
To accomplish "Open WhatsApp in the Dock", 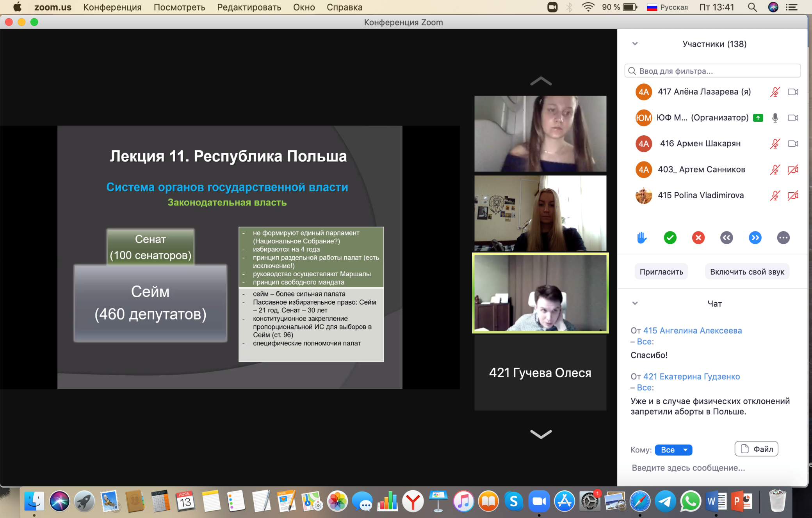I will 690,501.
